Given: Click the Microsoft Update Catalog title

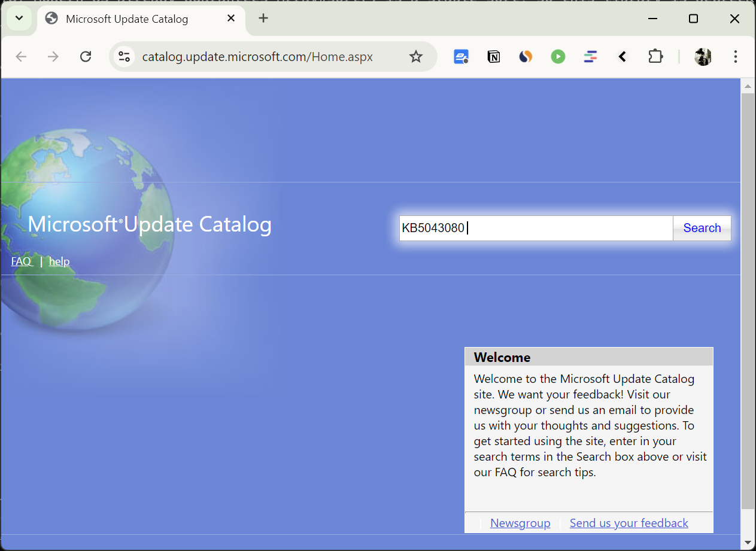Looking at the screenshot, I should click(150, 224).
